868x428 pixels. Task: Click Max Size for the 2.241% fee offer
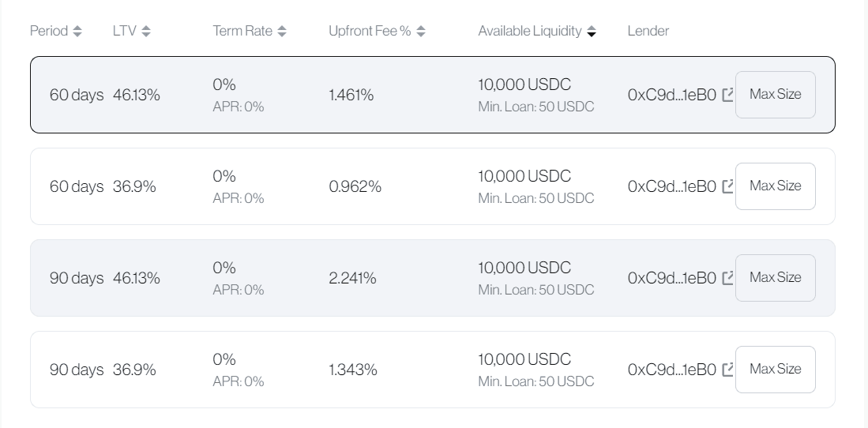click(775, 278)
